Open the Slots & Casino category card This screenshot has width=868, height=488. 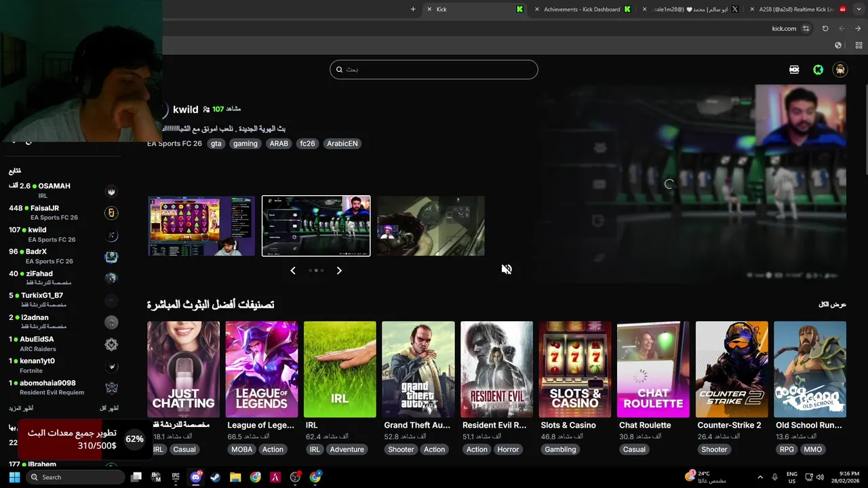tap(575, 369)
